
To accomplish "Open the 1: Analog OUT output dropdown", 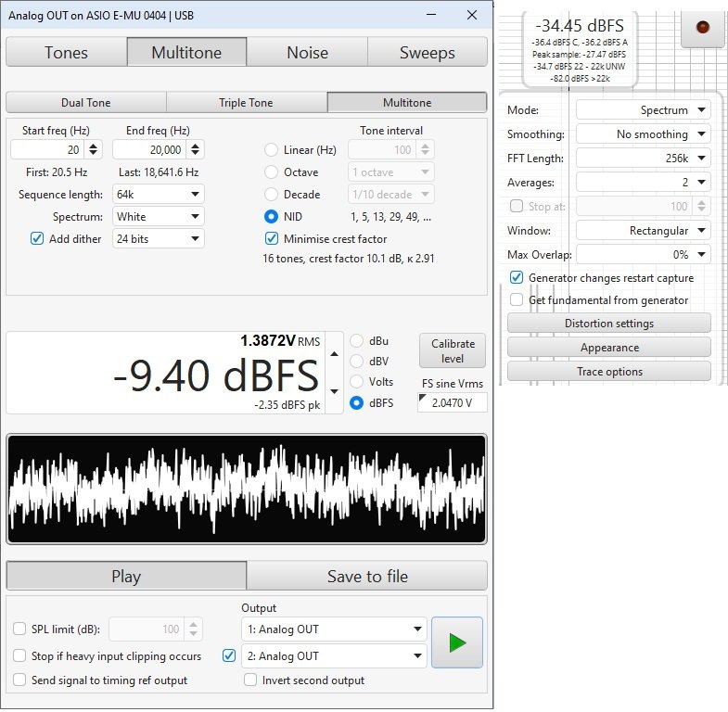I will click(x=334, y=629).
